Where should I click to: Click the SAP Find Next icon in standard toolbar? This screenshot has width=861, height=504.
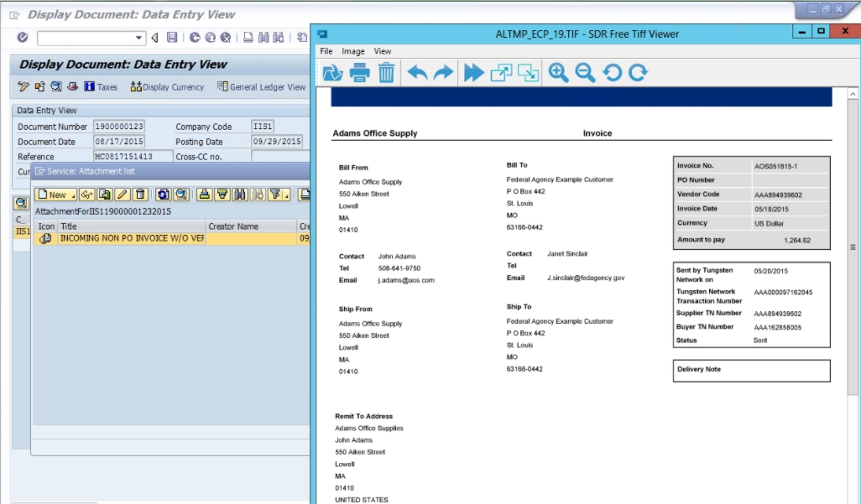[279, 38]
